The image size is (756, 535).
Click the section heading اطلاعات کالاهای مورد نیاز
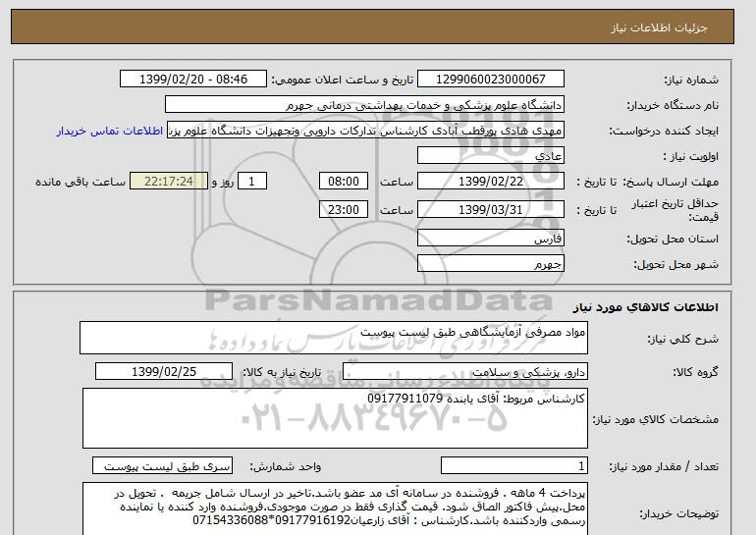tap(645, 307)
